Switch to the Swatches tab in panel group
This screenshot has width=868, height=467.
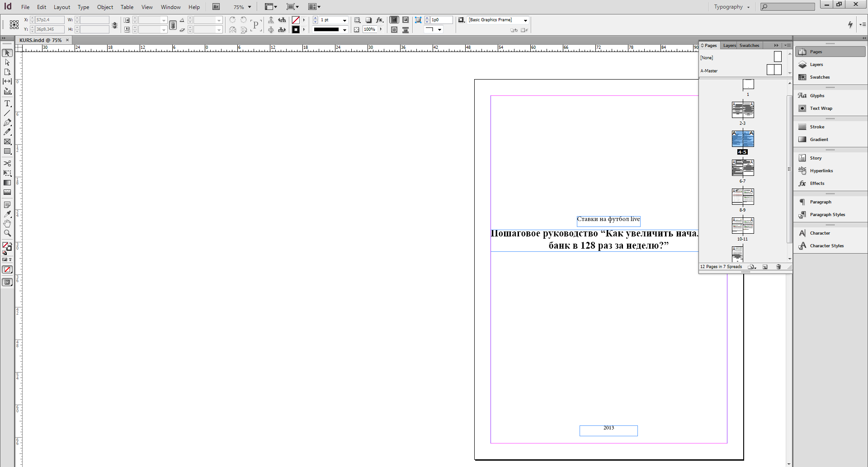[749, 45]
